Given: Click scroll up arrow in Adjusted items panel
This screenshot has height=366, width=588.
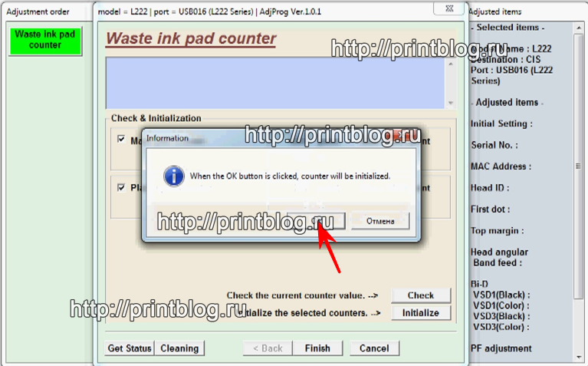Looking at the screenshot, I should click(x=578, y=28).
